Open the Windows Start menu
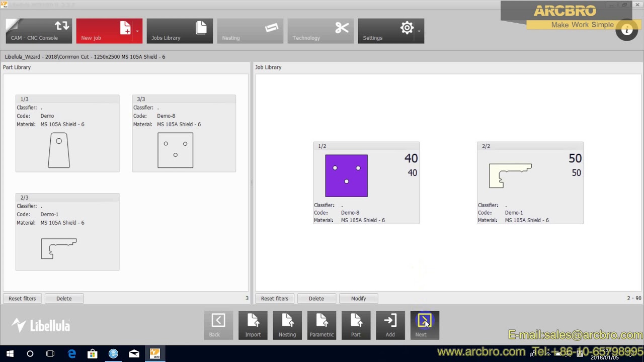The image size is (644, 362). tap(10, 354)
